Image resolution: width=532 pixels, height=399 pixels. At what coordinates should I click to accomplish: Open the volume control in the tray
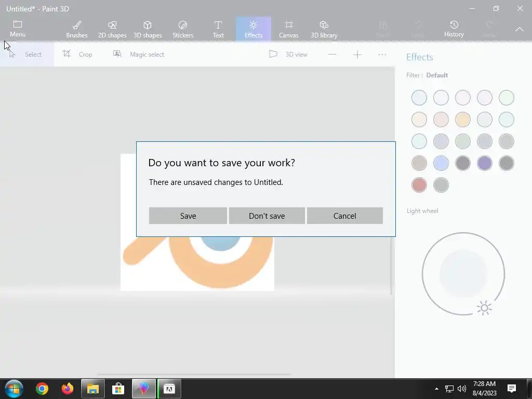coord(462,389)
